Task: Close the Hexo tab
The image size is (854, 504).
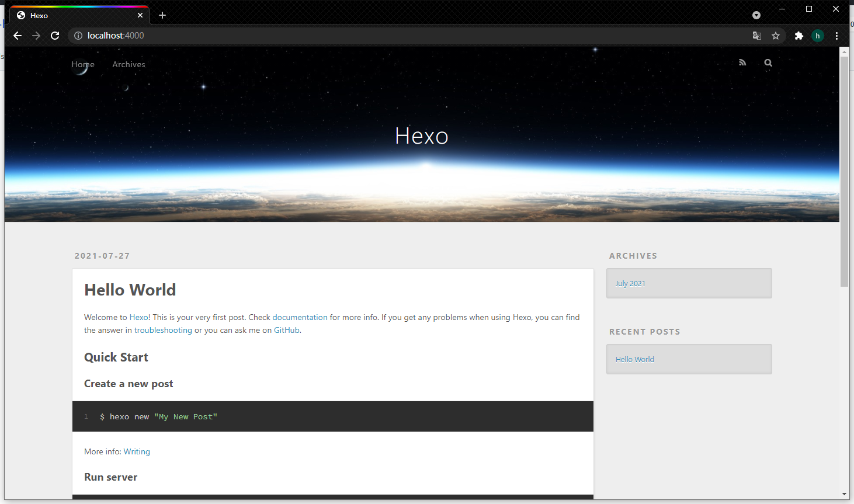Action: 140,15
